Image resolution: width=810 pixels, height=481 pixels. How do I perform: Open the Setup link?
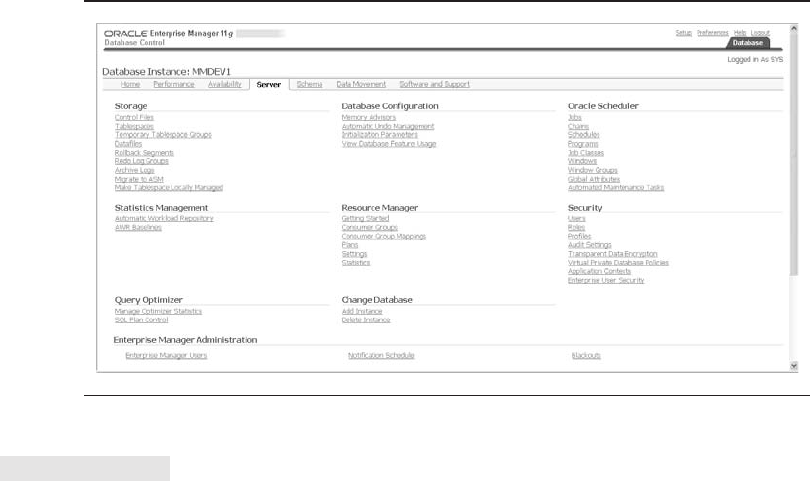click(683, 33)
